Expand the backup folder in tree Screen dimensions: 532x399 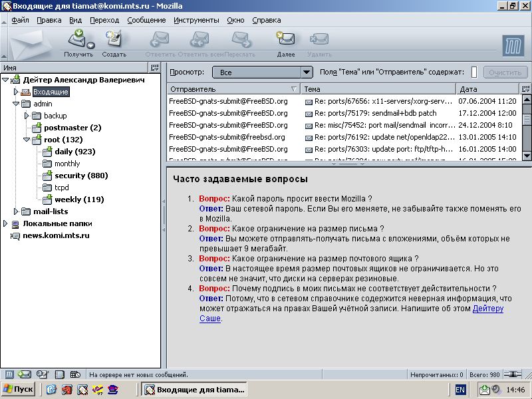pos(27,116)
